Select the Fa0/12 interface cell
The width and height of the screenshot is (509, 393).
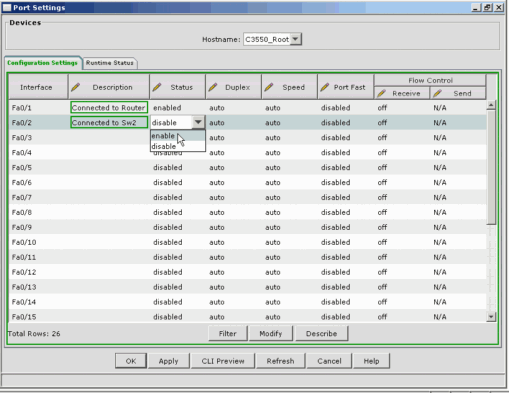pos(38,272)
